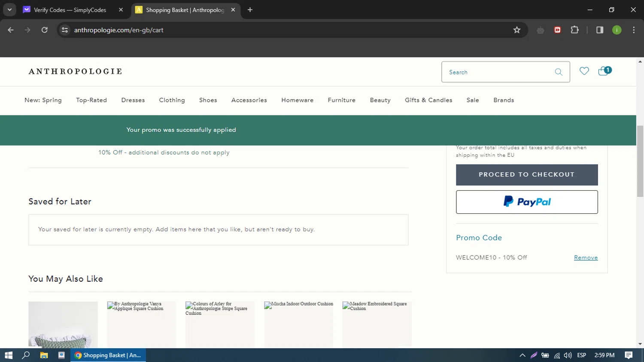This screenshot has height=362, width=644.
Task: Open the Chrome three-dot menu
Action: [634, 30]
